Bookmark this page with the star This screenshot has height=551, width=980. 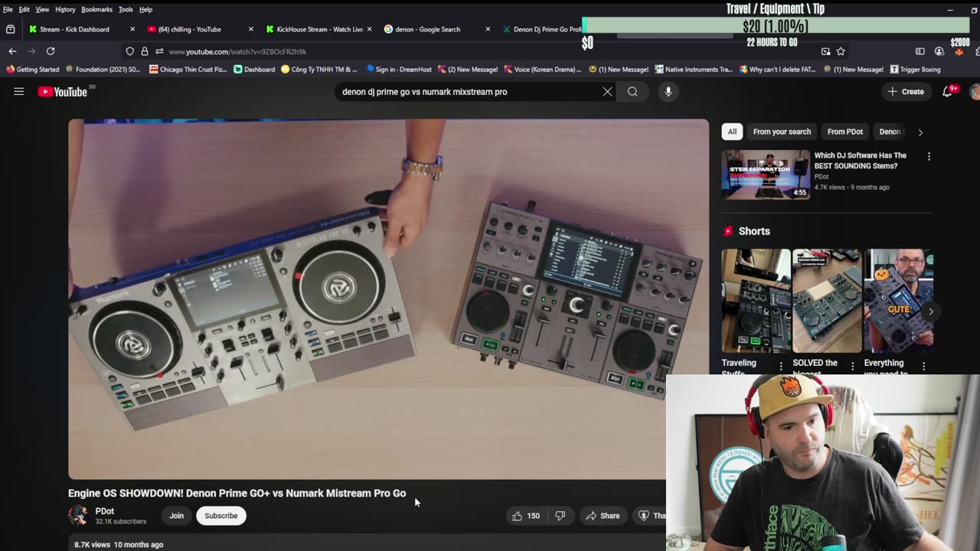pos(841,51)
